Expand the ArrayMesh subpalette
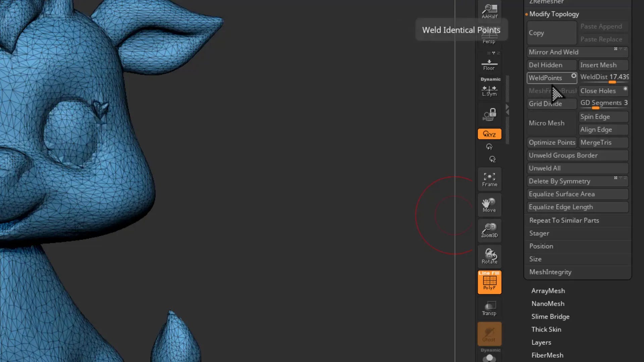 [548, 291]
